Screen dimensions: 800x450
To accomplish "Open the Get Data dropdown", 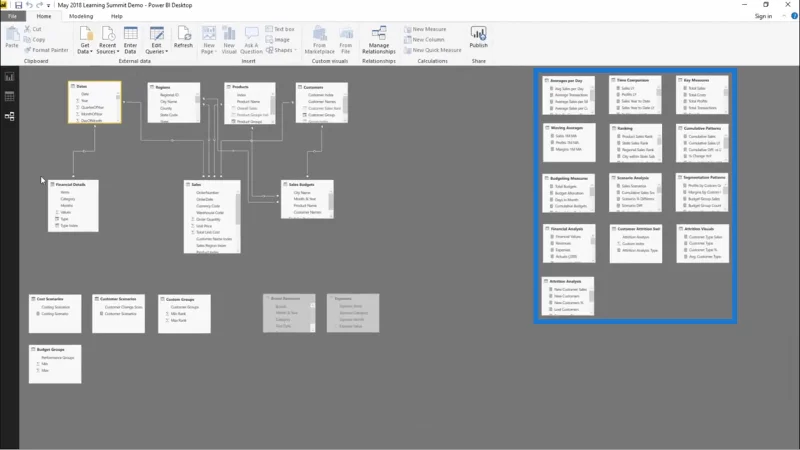I will tap(85, 40).
